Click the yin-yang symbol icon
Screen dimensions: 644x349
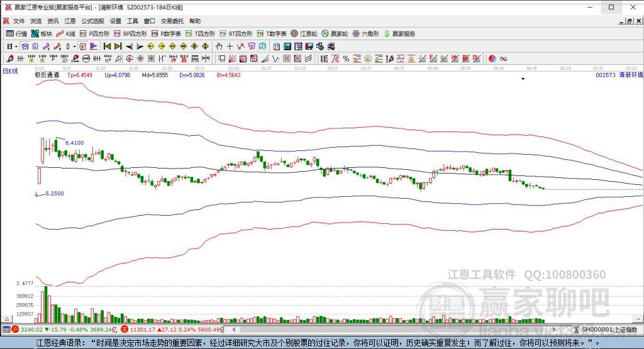click(492, 58)
